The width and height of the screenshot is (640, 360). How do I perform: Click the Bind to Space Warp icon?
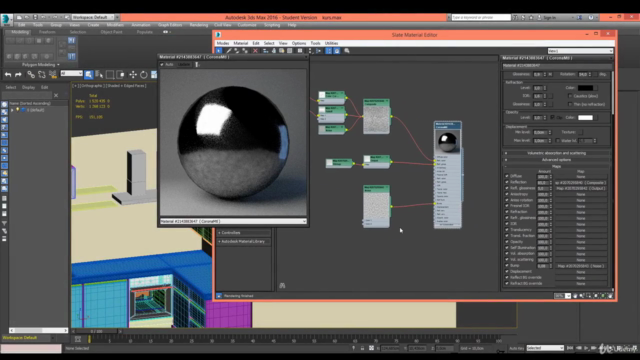pyautogui.click(x=53, y=75)
